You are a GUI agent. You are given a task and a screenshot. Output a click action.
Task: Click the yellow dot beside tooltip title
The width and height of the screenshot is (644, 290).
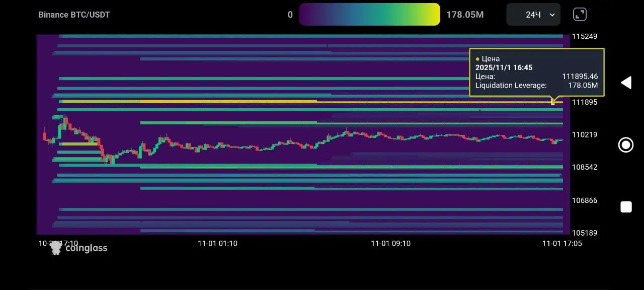(477, 59)
